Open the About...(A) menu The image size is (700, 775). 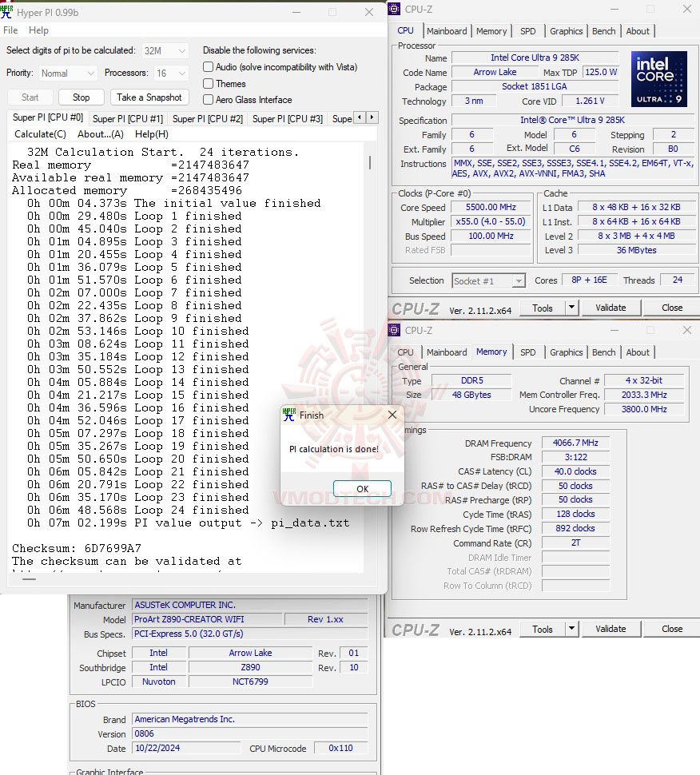101,134
